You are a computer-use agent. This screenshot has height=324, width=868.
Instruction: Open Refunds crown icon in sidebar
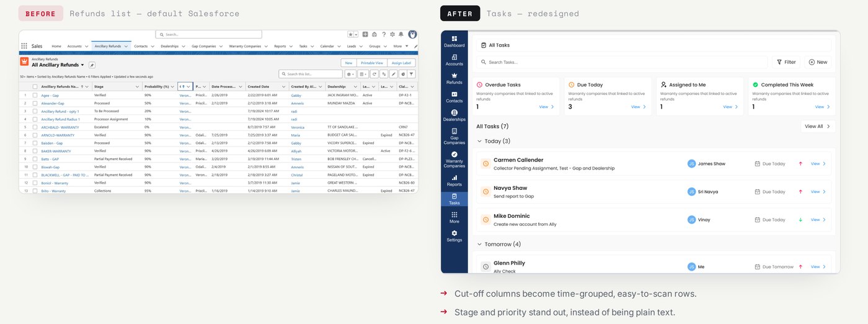pyautogui.click(x=454, y=75)
